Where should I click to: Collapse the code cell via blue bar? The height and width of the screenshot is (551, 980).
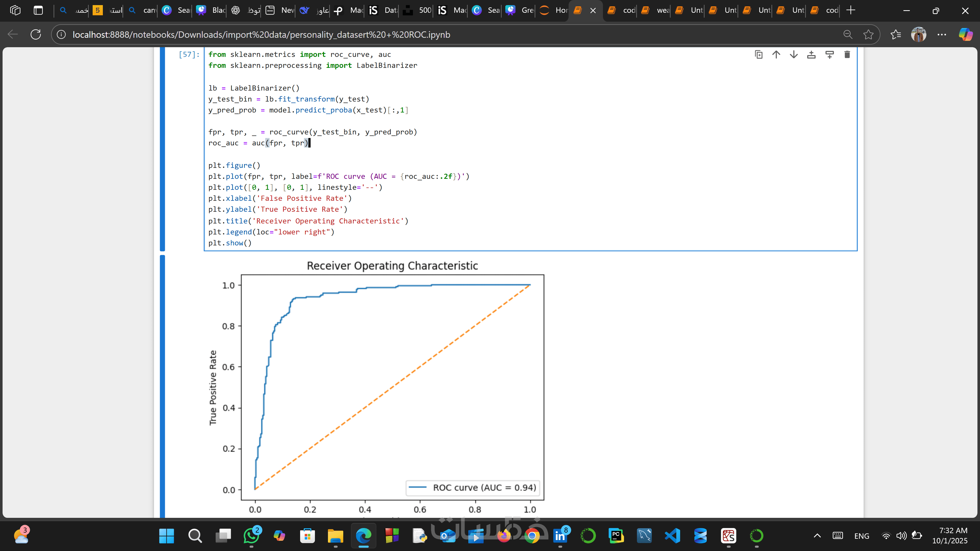163,148
